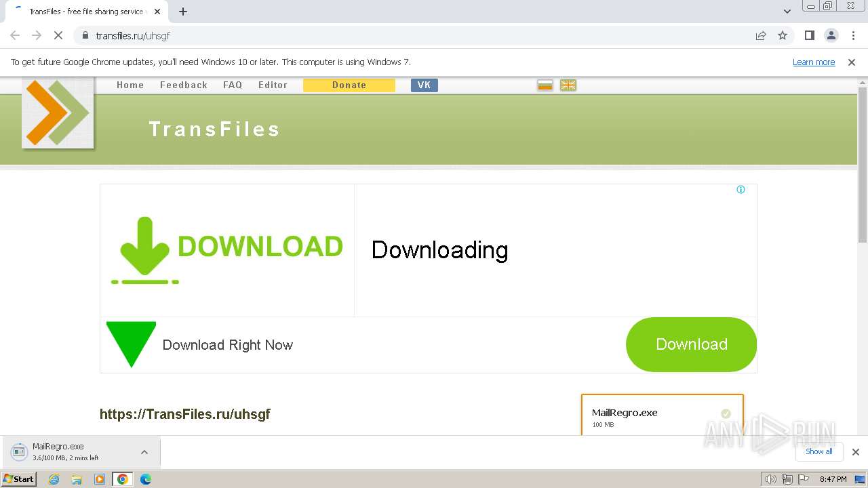Click the Learn more link

tap(814, 62)
